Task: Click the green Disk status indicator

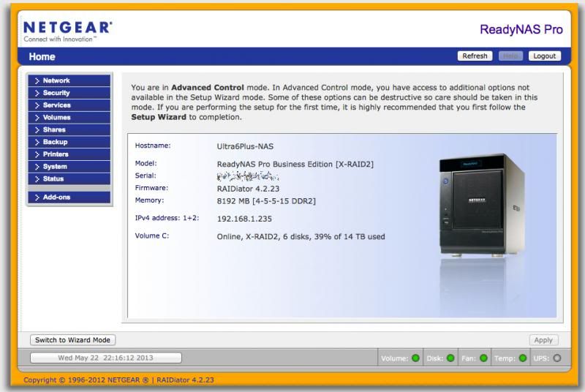Action: pyautogui.click(x=450, y=358)
